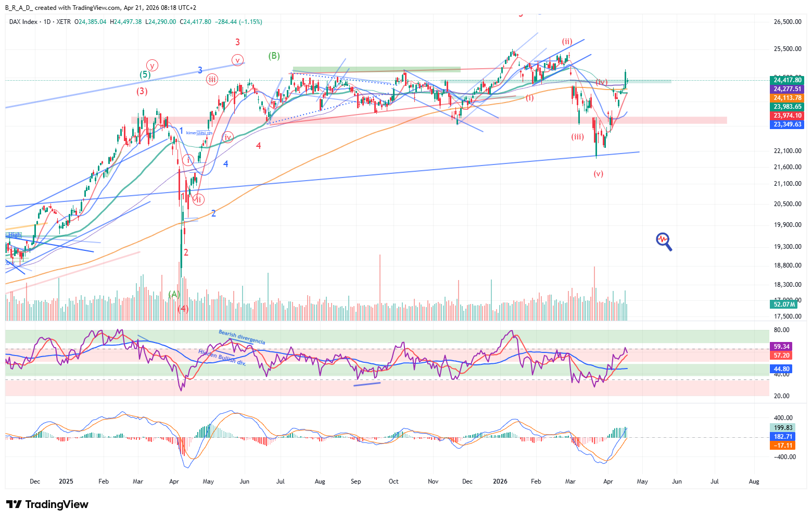Click the circled 'iii' wave label

pyautogui.click(x=212, y=80)
